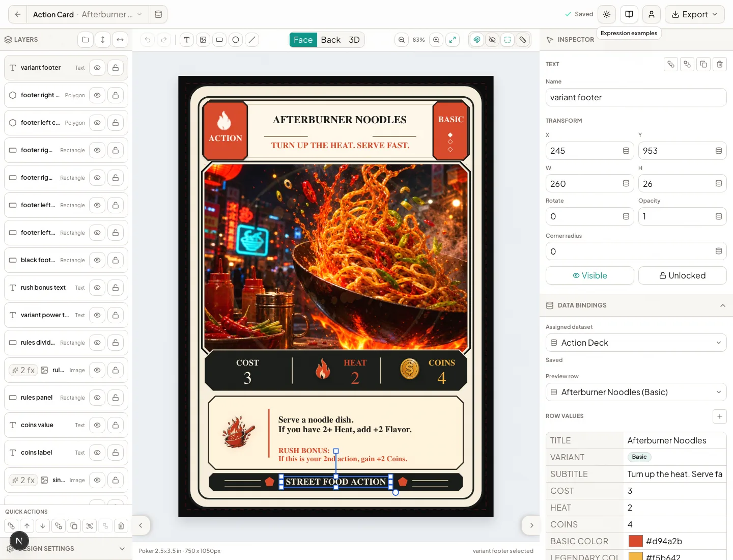733x560 pixels.
Task: Click the duplicate icon in the Inspector header
Action: (703, 64)
